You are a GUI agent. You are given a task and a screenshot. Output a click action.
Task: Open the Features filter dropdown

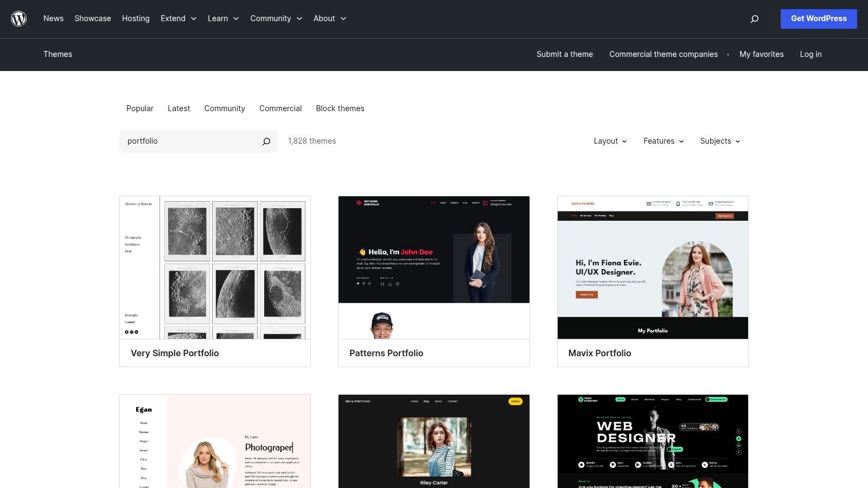pos(662,141)
